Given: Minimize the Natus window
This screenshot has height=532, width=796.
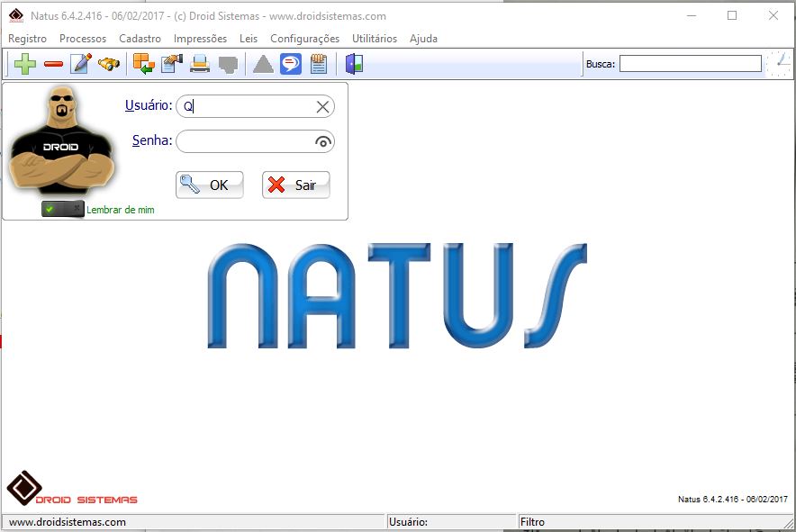Looking at the screenshot, I should [692, 15].
